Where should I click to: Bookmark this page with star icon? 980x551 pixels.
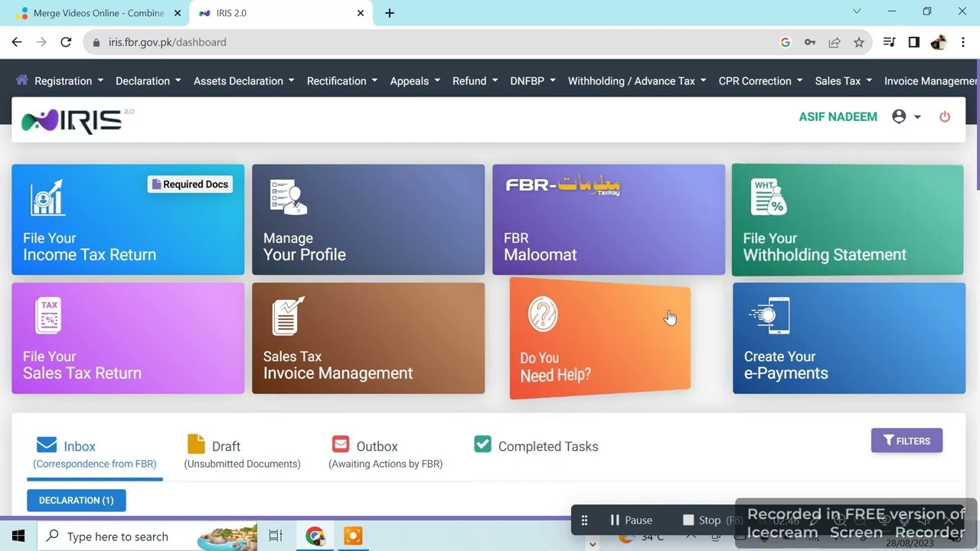coord(859,42)
